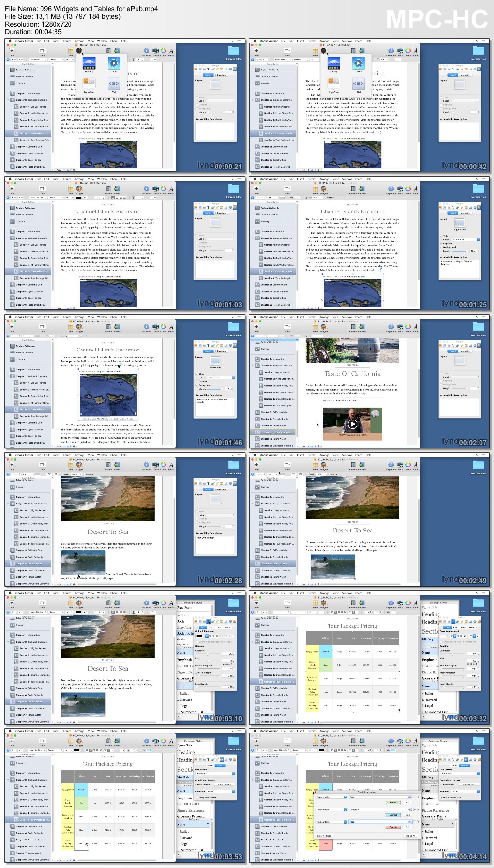Enable the Title checkbox in the 00:00:21 Widget inspector

196,97
